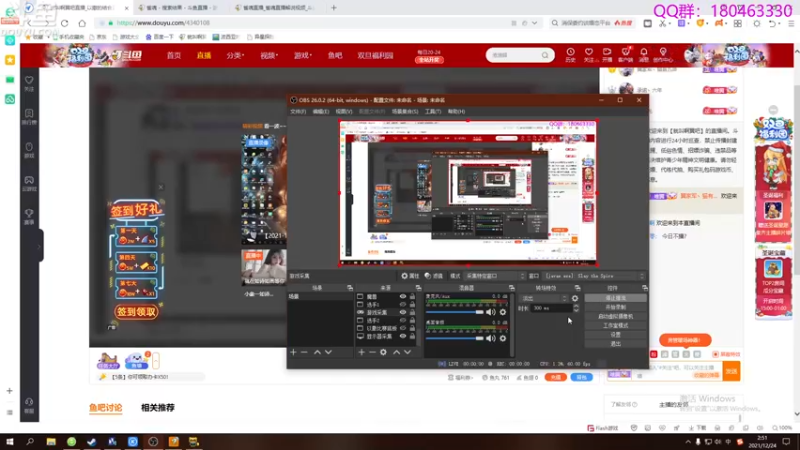
Task: Open 工具(T) menu in OBS
Action: click(x=433, y=111)
